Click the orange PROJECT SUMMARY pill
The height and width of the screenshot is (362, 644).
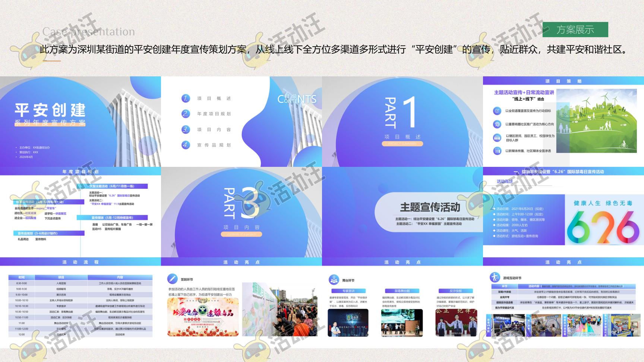pos(402,144)
